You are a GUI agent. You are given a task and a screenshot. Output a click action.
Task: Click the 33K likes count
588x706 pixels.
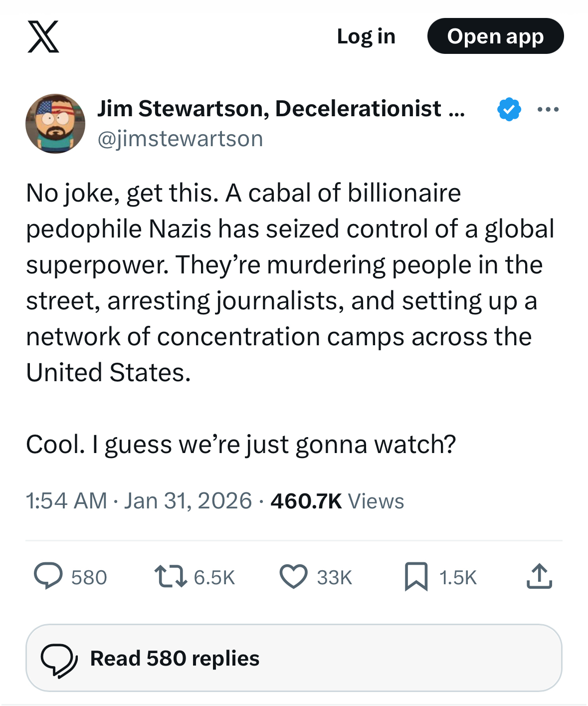click(334, 578)
